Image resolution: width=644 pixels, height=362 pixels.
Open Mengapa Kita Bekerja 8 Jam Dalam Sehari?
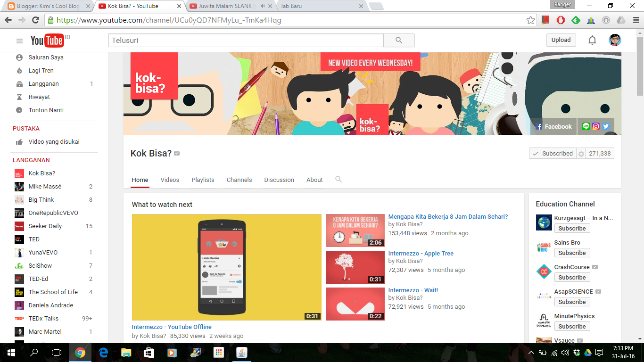pyautogui.click(x=448, y=217)
